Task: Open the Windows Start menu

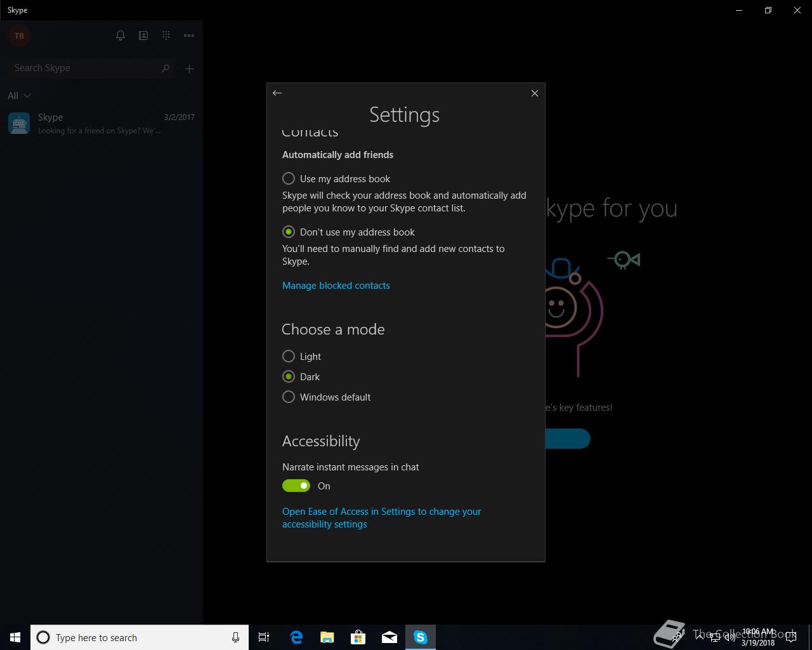Action: click(15, 637)
